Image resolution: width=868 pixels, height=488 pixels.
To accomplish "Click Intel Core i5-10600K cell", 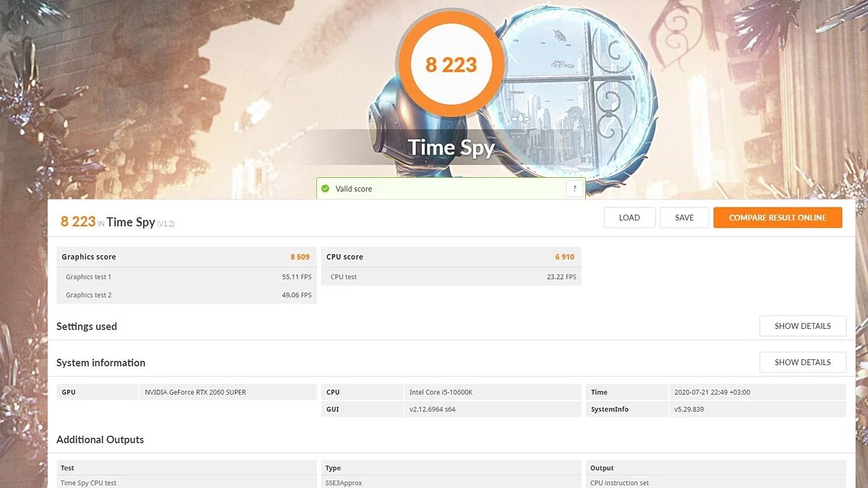I will 493,392.
